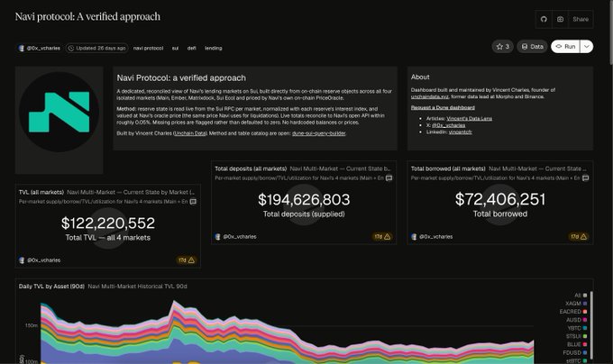Open query details icon on TVL card
The width and height of the screenshot is (613, 364).
coord(193,202)
